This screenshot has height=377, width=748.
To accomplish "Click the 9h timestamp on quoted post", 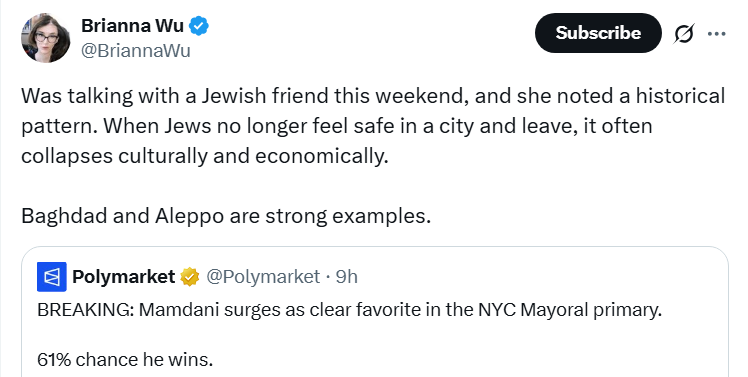I will [x=347, y=277].
